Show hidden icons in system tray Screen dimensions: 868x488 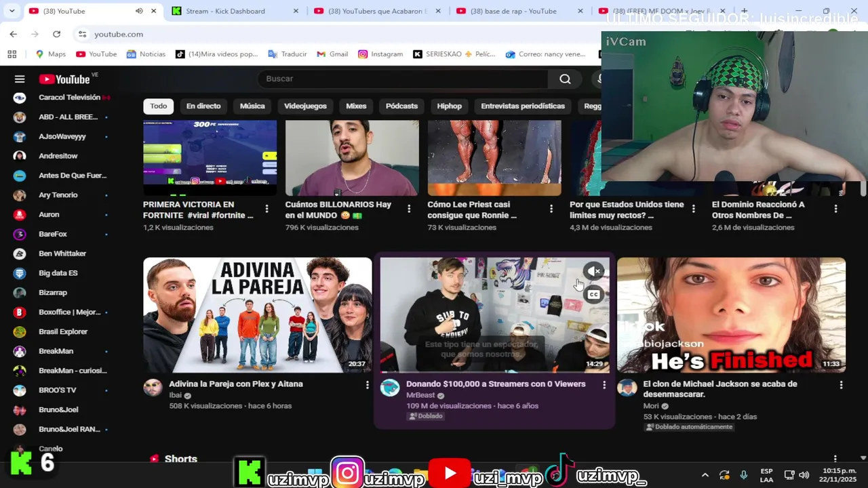click(x=705, y=475)
